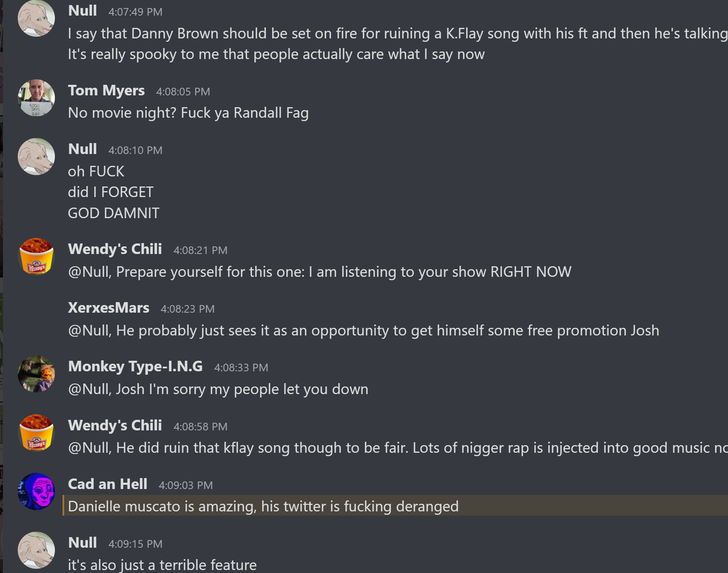Click the 4:08:05 PM timestamp
Screen dimensions: 728x573
pos(183,92)
